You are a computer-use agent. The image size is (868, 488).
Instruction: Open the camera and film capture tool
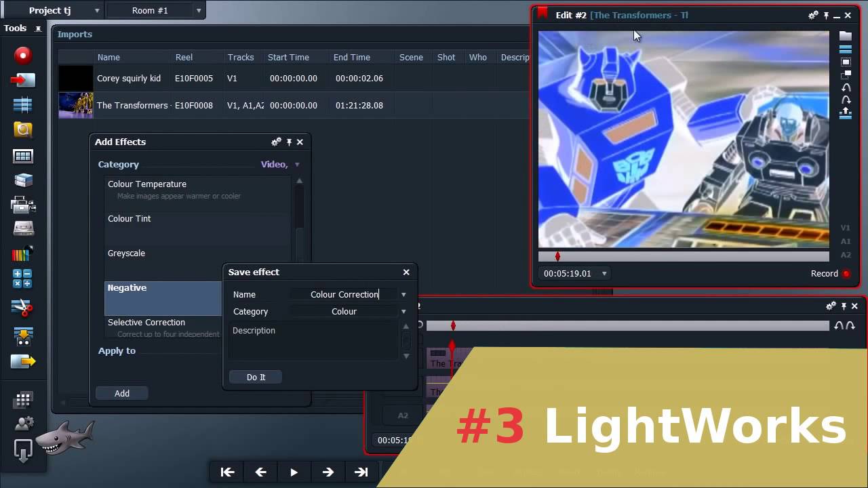click(23, 205)
